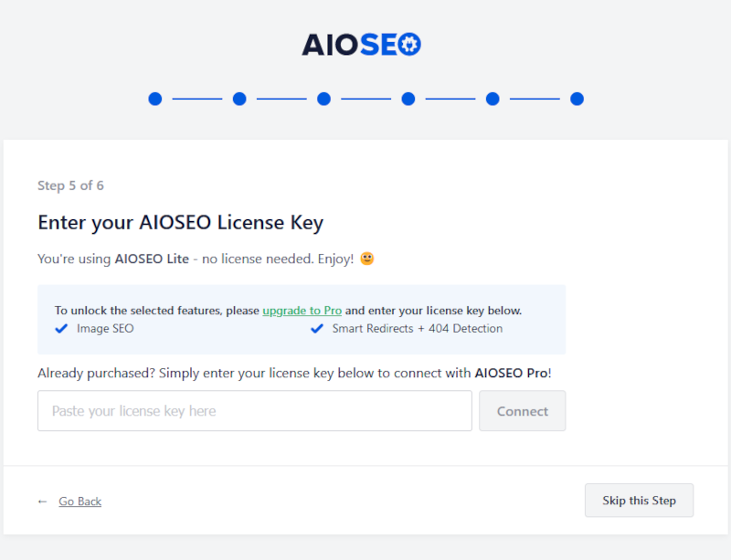Viewport: 731px width, 560px height.
Task: Click the Connect button
Action: [523, 411]
